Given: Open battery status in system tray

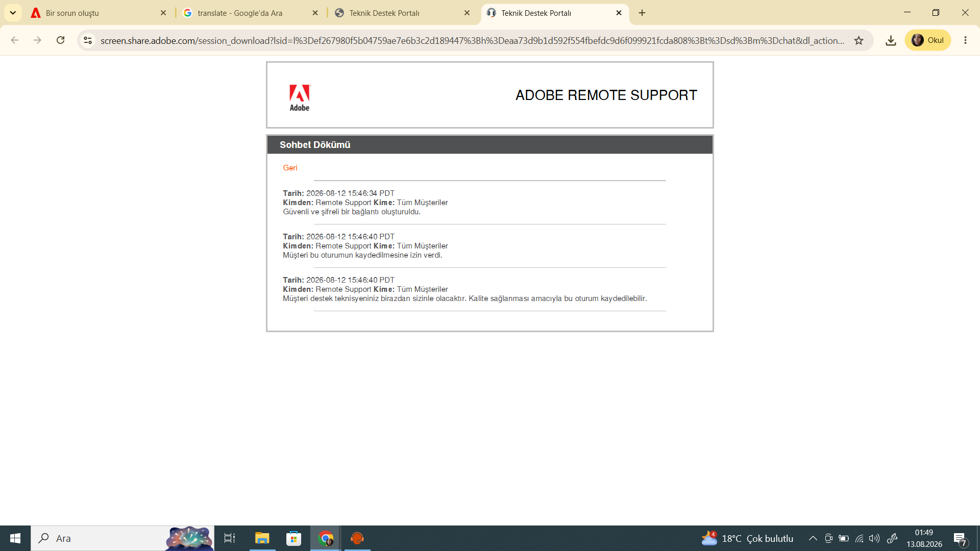Looking at the screenshot, I should pos(844,538).
